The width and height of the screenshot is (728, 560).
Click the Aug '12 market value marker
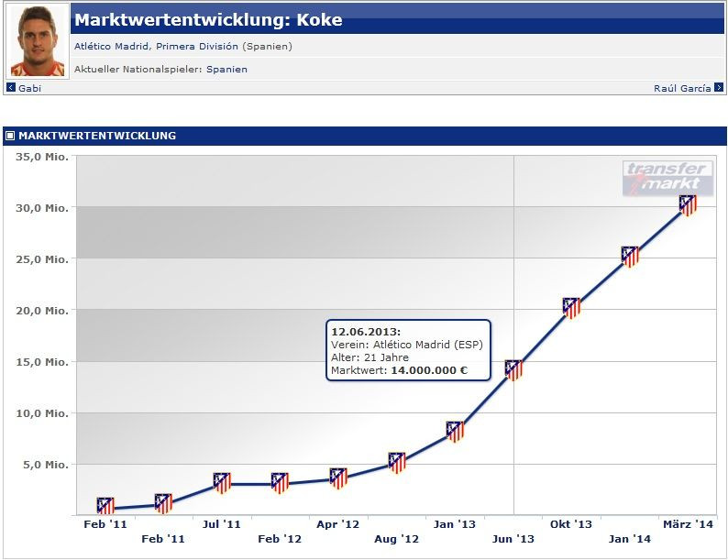[396, 462]
